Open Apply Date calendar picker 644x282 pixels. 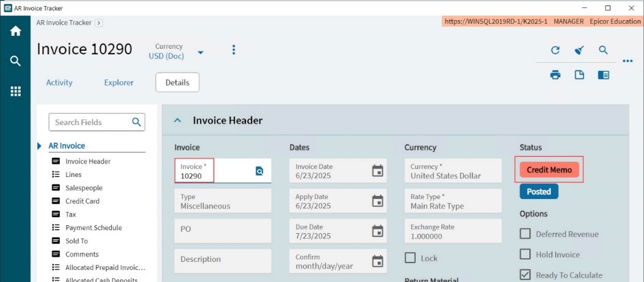tap(377, 201)
